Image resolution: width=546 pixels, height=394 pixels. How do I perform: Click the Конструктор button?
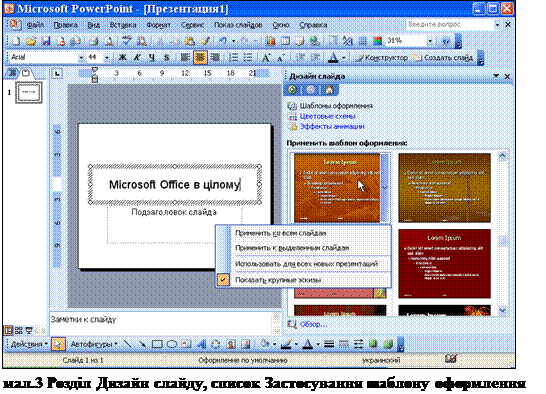point(381,57)
